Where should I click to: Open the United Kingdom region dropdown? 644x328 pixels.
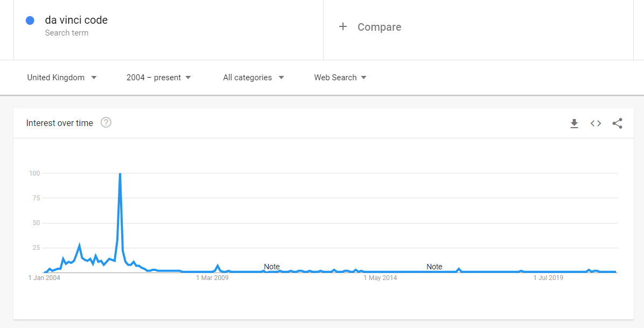62,77
